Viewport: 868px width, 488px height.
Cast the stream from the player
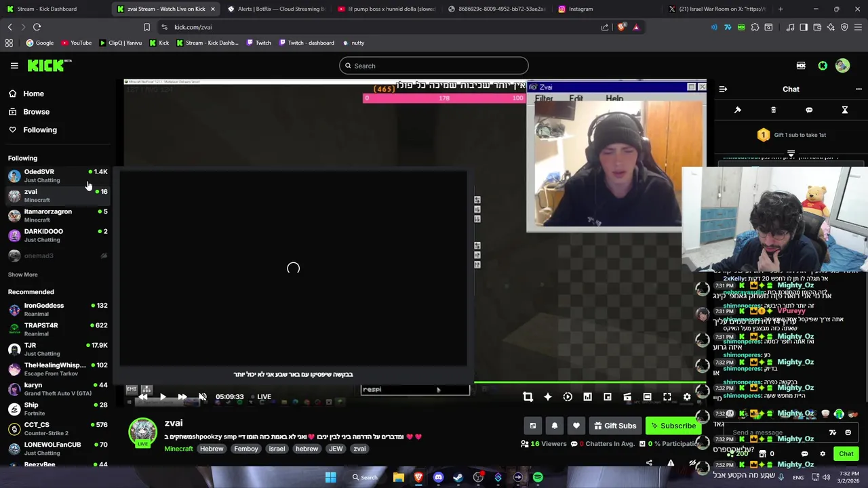click(627, 397)
